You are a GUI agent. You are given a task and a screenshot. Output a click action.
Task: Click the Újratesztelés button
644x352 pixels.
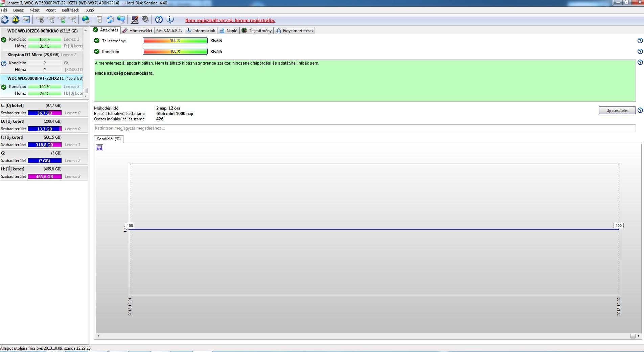[x=617, y=111]
